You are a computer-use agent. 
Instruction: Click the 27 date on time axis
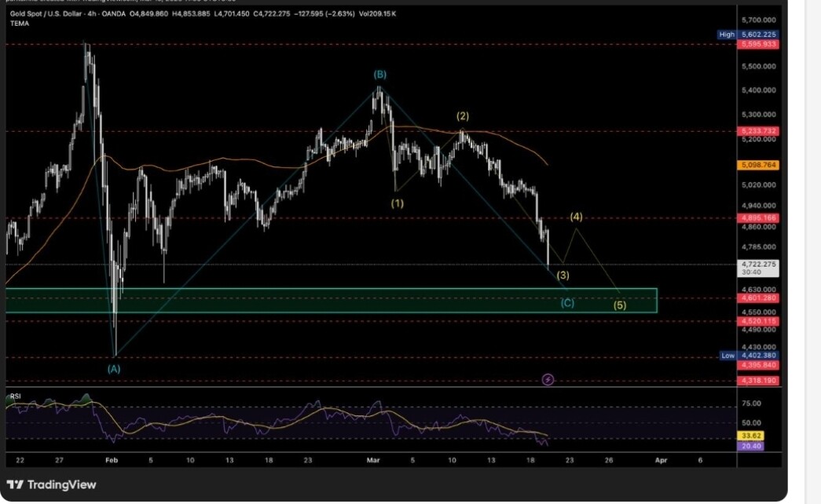(x=59, y=461)
